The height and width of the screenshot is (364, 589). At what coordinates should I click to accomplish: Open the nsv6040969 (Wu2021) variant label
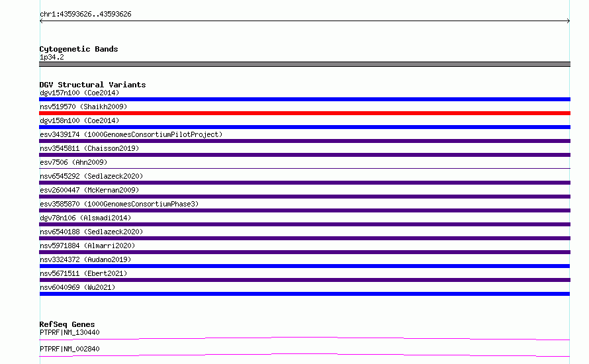[77, 287]
